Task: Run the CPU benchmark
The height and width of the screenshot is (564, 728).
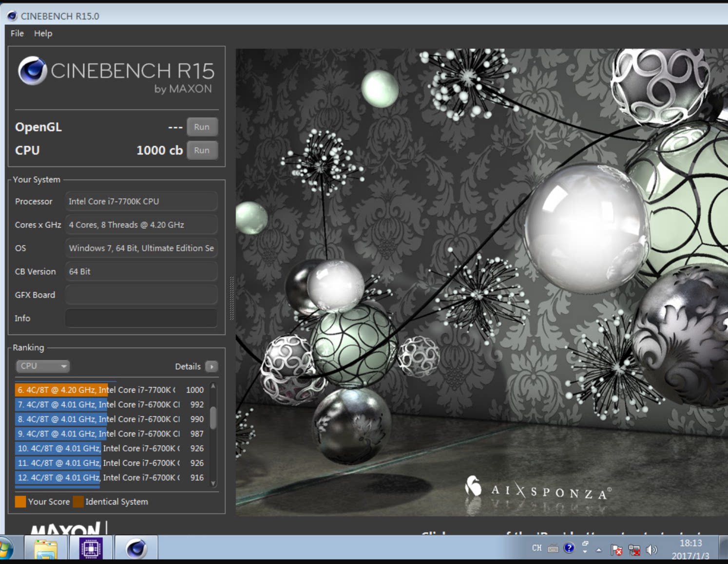Action: click(202, 150)
